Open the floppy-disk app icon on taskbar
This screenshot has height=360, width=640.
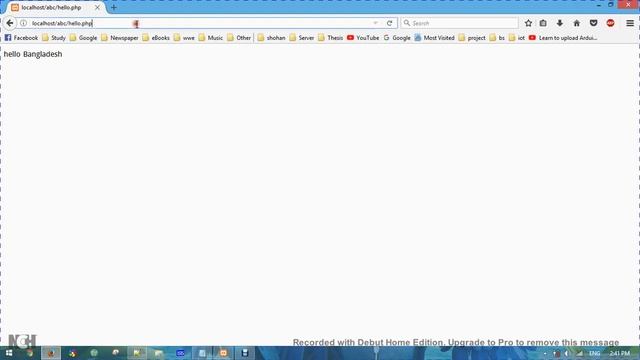click(x=244, y=353)
